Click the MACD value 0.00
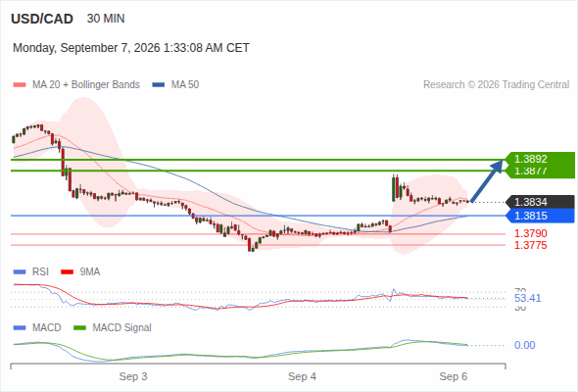The width and height of the screenshot is (578, 392). pyautogui.click(x=525, y=346)
